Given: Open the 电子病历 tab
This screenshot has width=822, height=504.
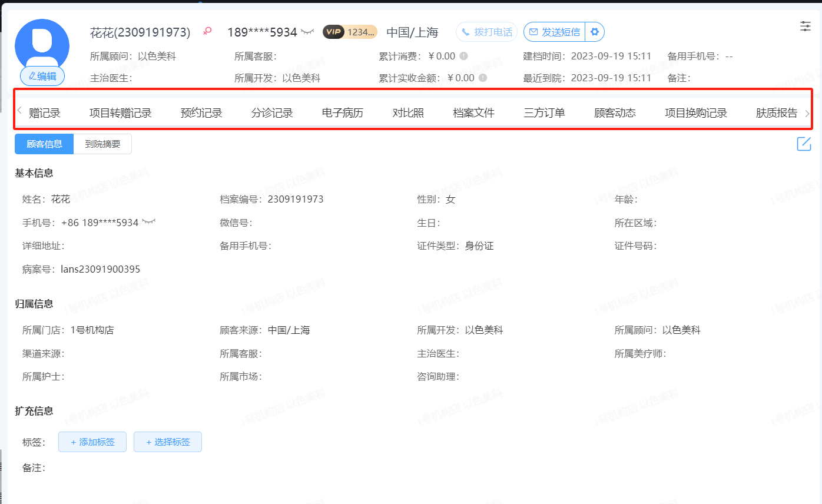Looking at the screenshot, I should coord(342,113).
